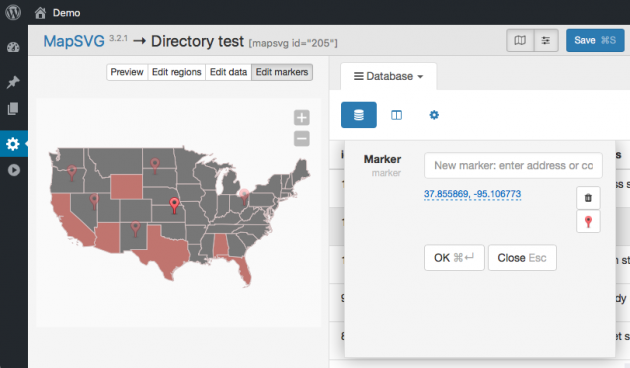This screenshot has height=368, width=630.
Task: Expand the Database dropdown menu
Action: click(389, 76)
